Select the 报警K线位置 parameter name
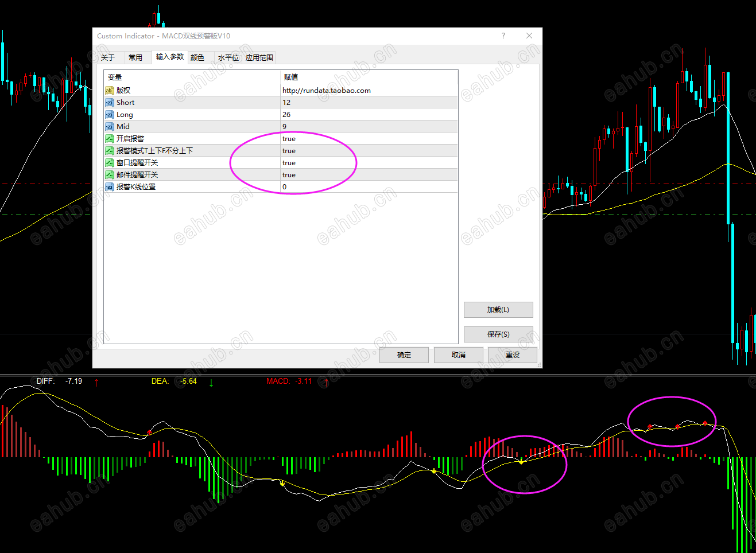This screenshot has width=756, height=553. tap(136, 187)
